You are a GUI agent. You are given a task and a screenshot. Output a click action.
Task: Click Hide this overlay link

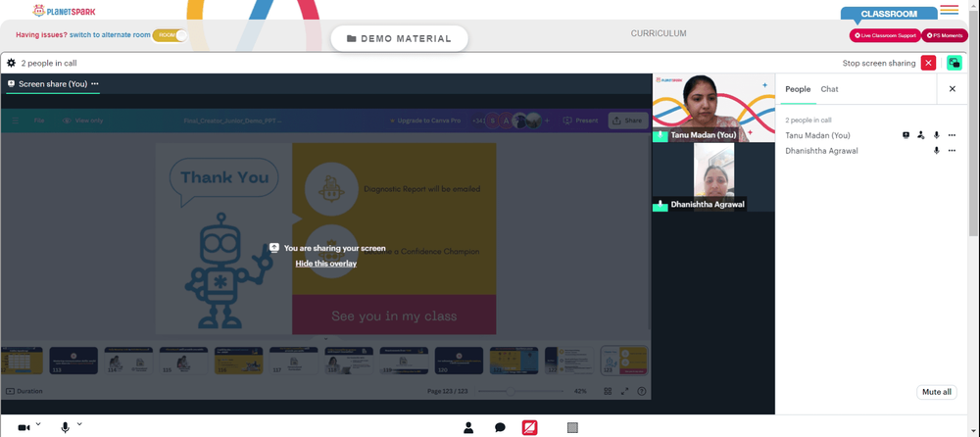coord(326,264)
